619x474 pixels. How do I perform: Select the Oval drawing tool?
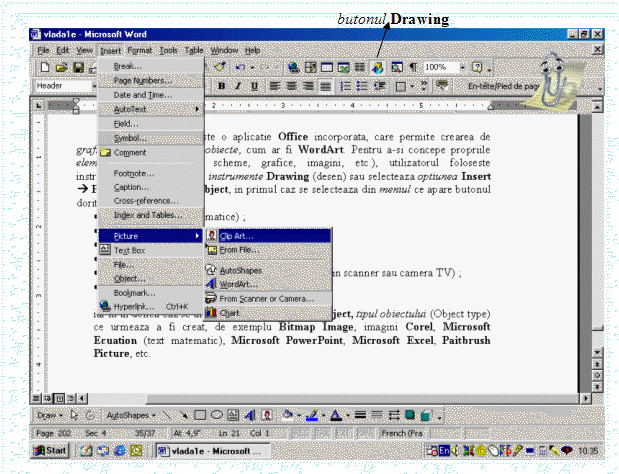(216, 415)
